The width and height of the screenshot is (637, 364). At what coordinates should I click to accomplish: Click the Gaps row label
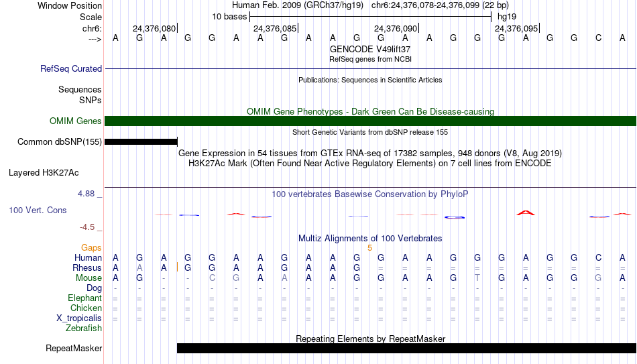point(91,248)
